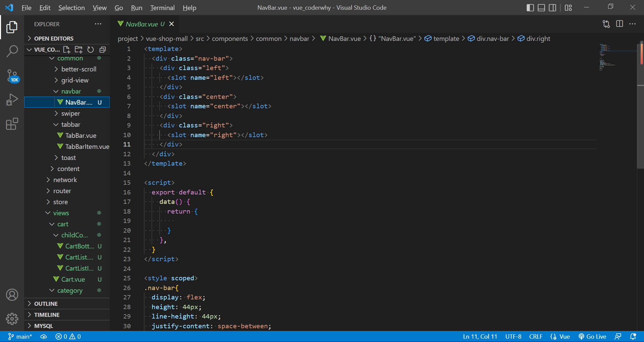
Task: Open the Explorer view in activity bar
Action: click(12, 27)
